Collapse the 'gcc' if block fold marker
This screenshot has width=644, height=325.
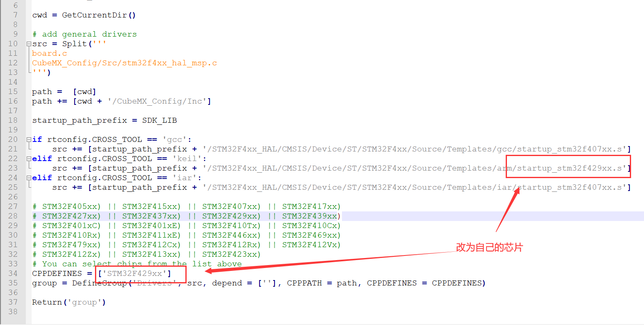point(28,139)
